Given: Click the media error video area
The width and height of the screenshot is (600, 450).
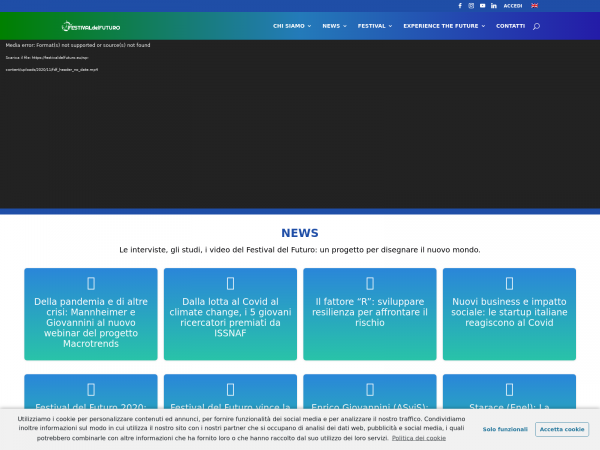Looking at the screenshot, I should pyautogui.click(x=300, y=125).
